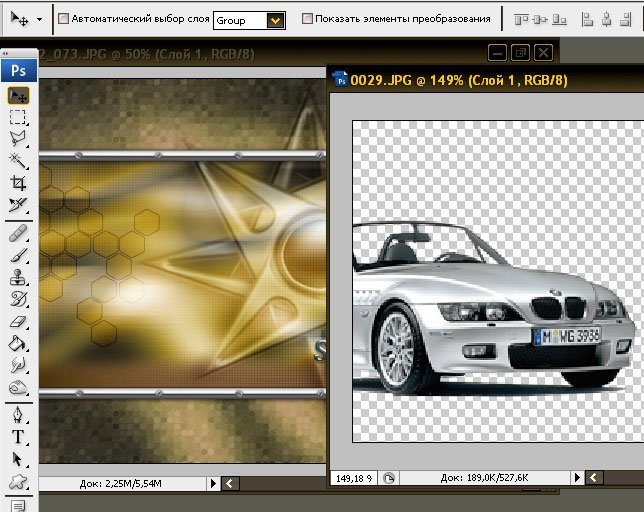Select the Healing Brush bandage tool
Viewport: 644px width, 512px height.
(x=18, y=234)
